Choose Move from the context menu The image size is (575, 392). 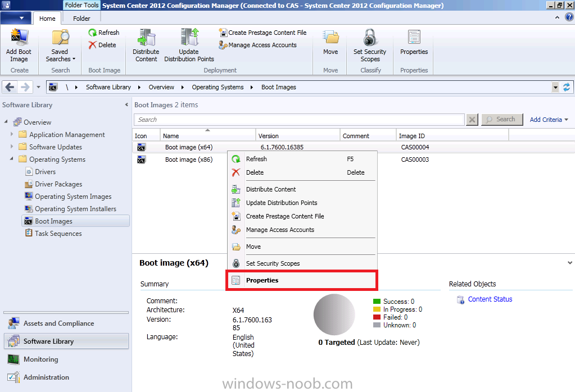[x=302, y=247]
